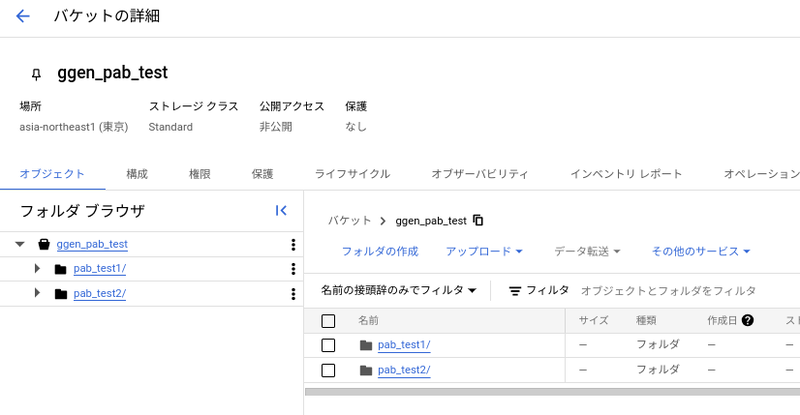Click the filter lines icon beside フィルタ
The image size is (800, 415).
(515, 290)
